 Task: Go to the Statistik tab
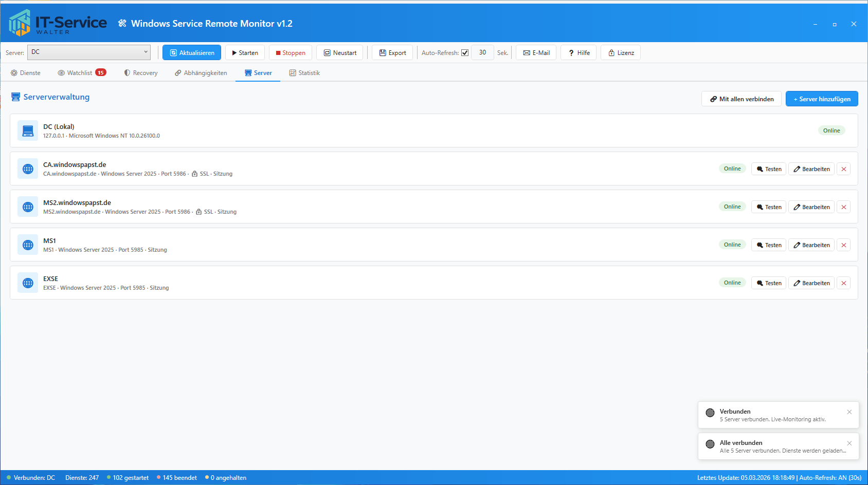[x=304, y=73]
